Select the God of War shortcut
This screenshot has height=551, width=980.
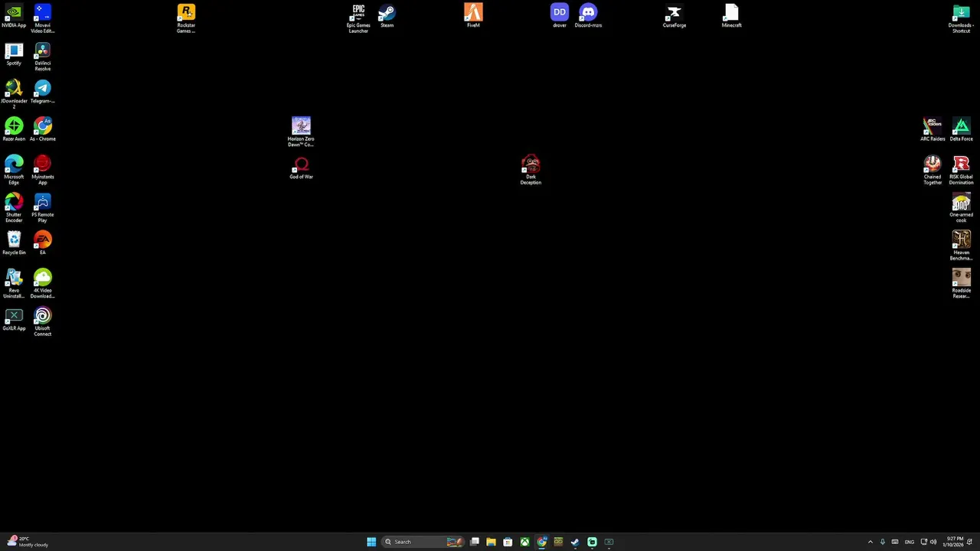tap(301, 168)
